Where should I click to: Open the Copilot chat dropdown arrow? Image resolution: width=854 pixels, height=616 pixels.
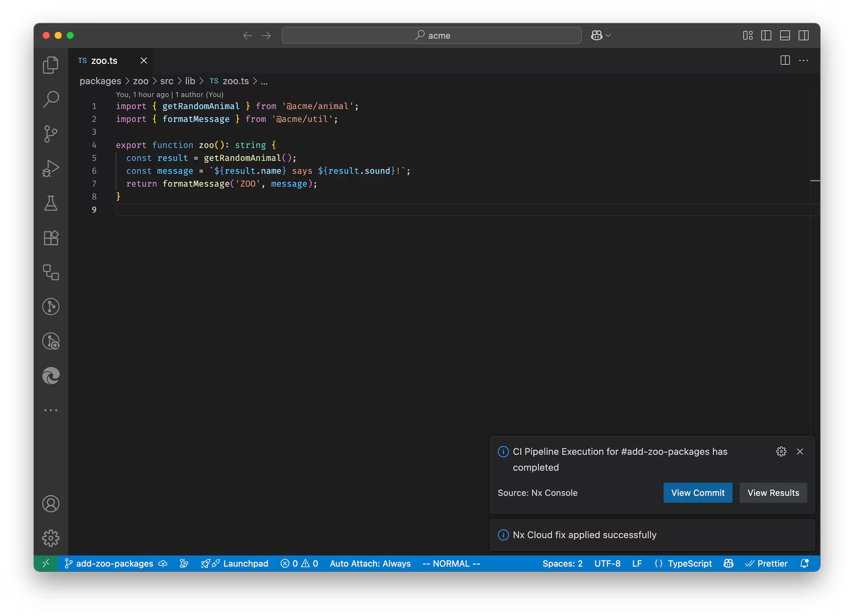[608, 35]
